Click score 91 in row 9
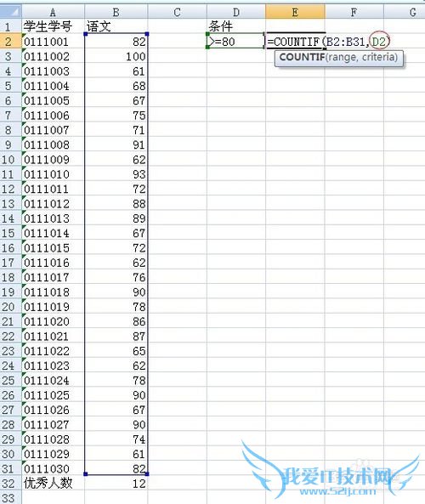 pyautogui.click(x=116, y=144)
